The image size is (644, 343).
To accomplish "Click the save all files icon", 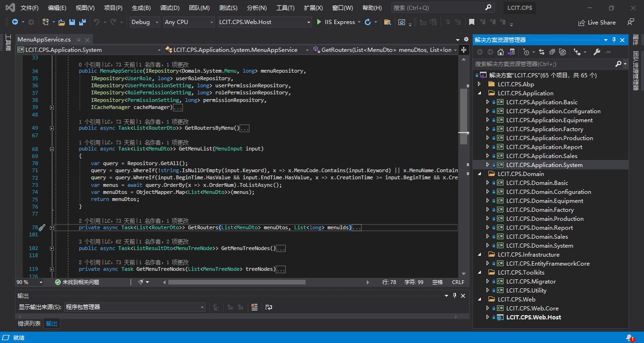I will (x=83, y=22).
